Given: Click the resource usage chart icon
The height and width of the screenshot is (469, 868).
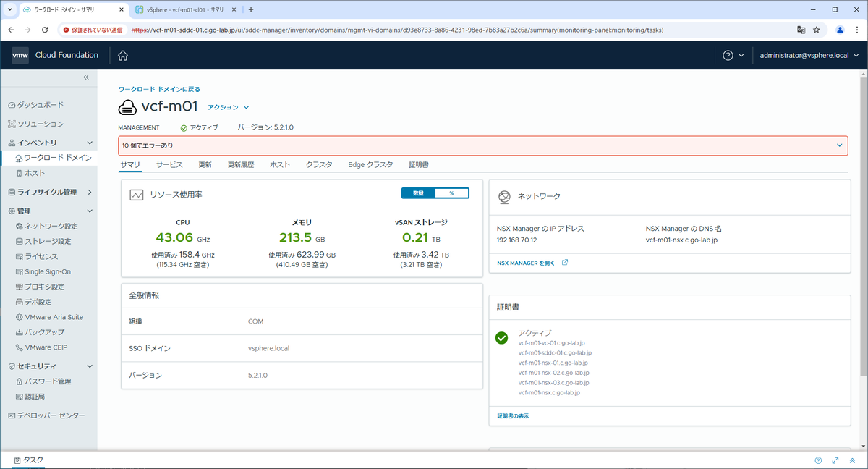Looking at the screenshot, I should (136, 195).
